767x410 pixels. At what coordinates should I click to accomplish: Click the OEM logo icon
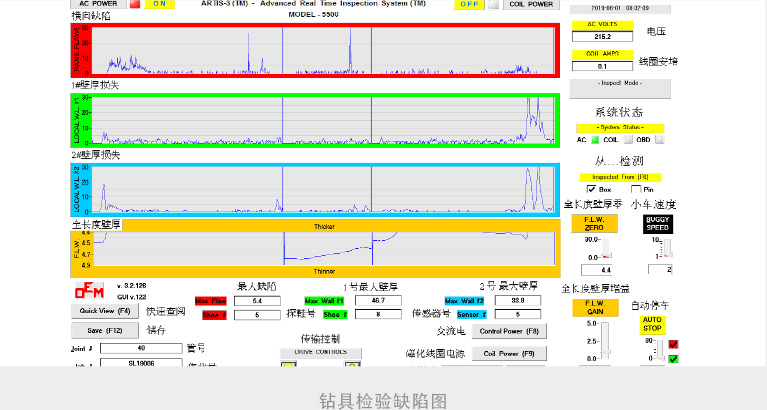point(88,291)
